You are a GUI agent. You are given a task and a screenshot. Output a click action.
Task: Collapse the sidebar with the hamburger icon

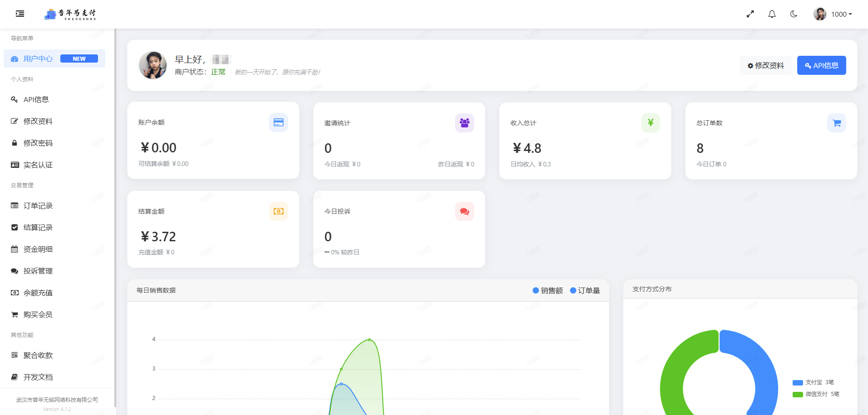coord(20,14)
